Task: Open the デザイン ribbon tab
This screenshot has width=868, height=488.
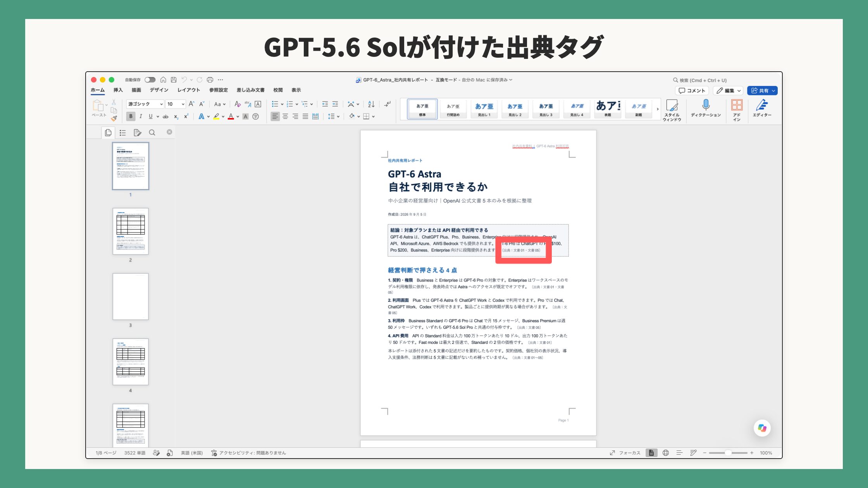Action: tap(159, 90)
